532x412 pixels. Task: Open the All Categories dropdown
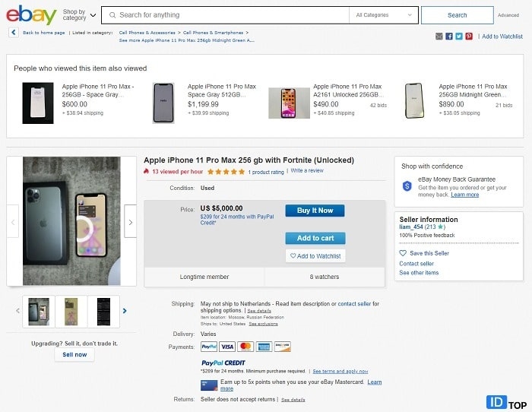[x=383, y=15]
